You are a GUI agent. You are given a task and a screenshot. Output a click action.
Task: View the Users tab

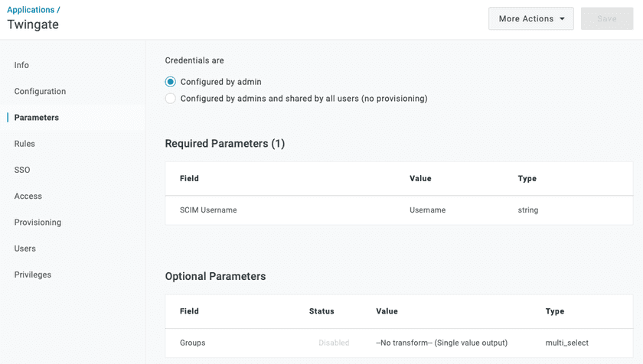pyautogui.click(x=24, y=249)
